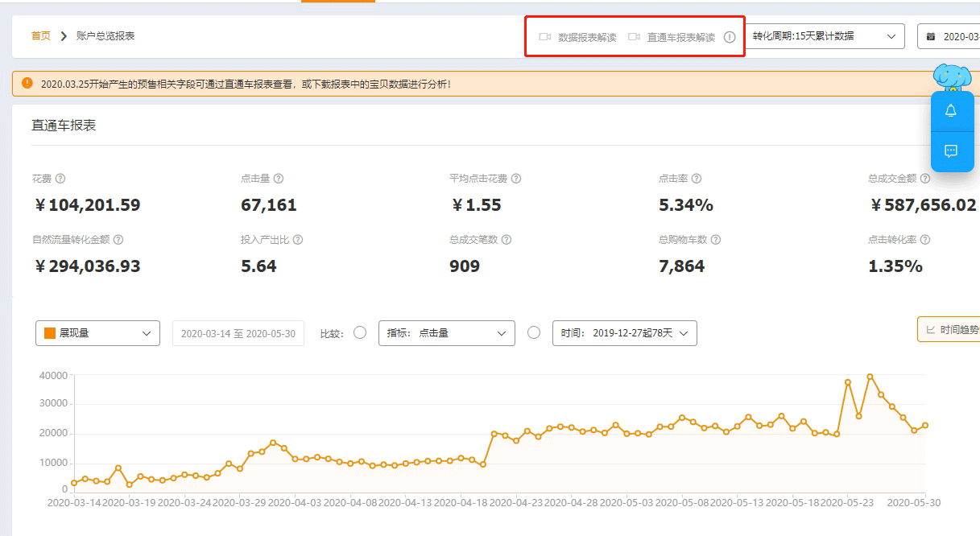Click date range field 2020-03-14 至 2020-05-30
Screen dimensions: 980x536
(238, 333)
